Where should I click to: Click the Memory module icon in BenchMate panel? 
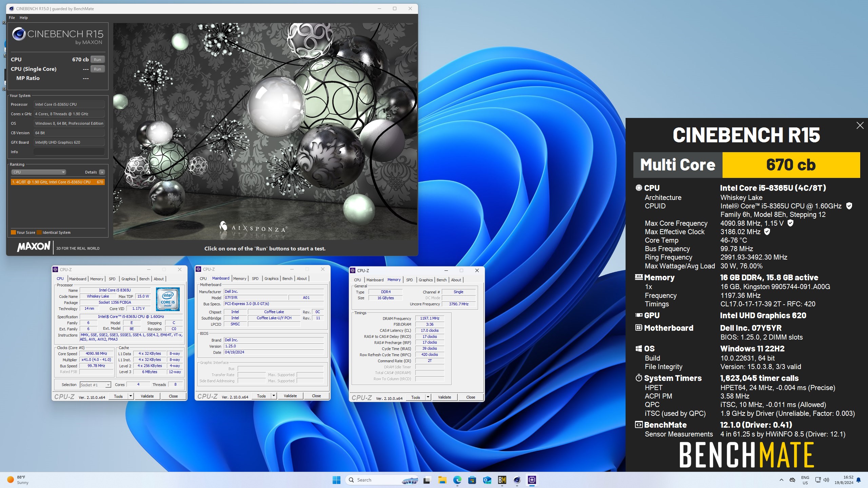tap(638, 277)
